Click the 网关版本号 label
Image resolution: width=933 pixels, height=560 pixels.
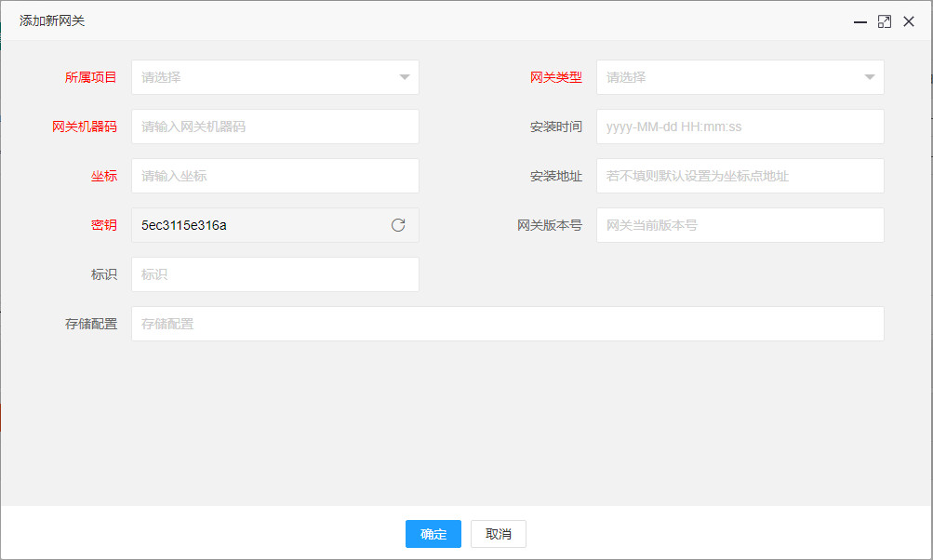click(550, 225)
